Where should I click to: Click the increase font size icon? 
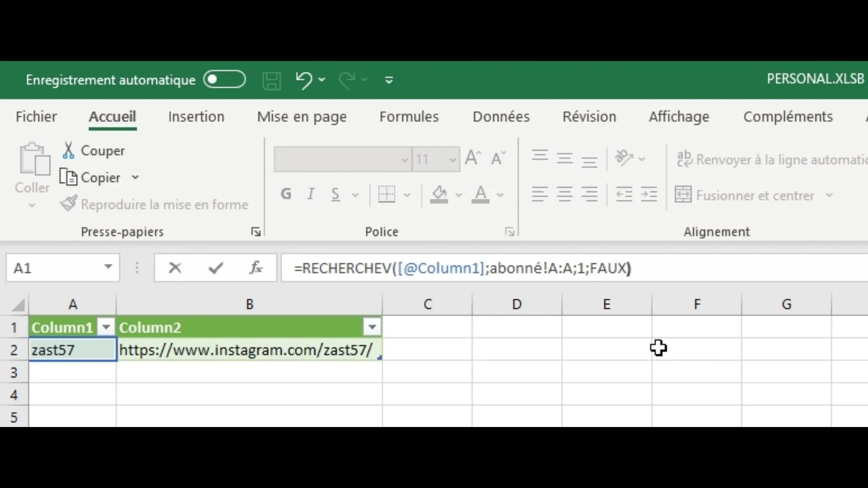[x=473, y=158]
